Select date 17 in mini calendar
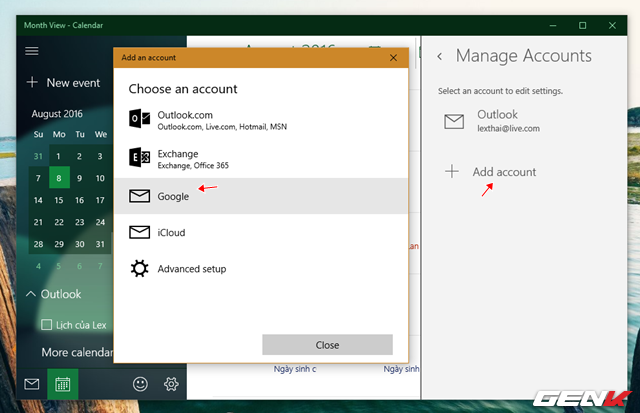 click(100, 200)
